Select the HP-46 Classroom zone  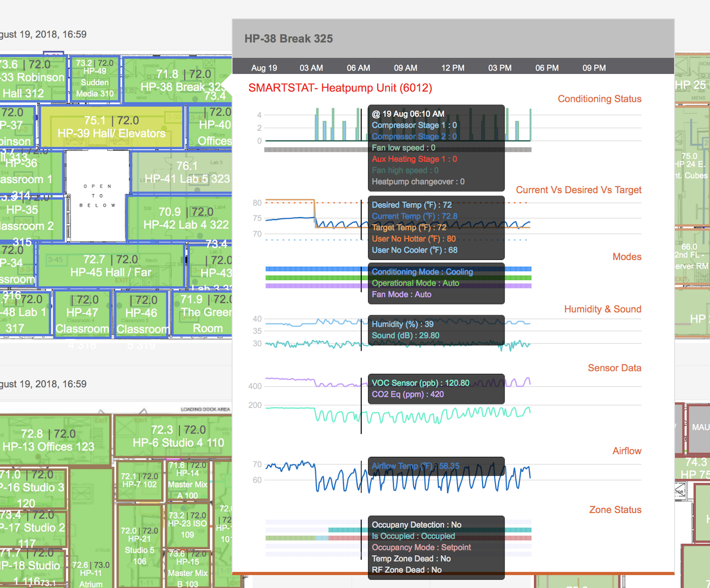141,314
